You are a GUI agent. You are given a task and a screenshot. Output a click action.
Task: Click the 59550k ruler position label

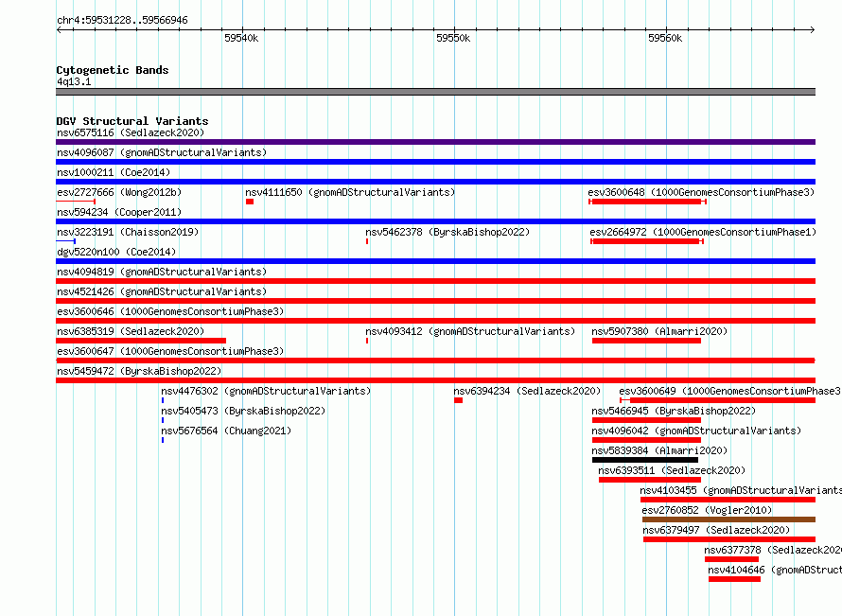click(453, 38)
